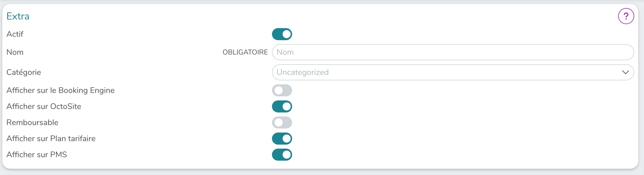
Task: Click the Afficher sur PMS label
Action: tap(37, 155)
